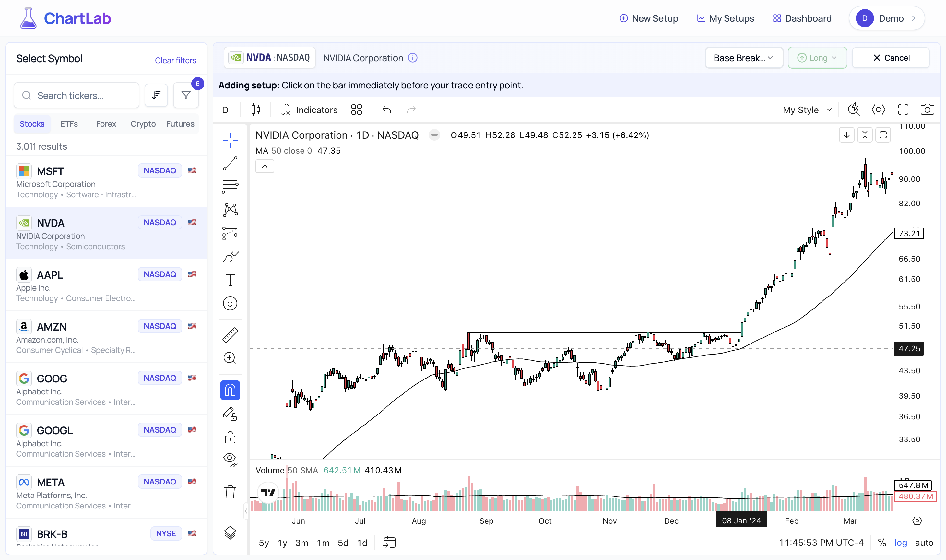This screenshot has width=946, height=560.
Task: Set chart range to 3m
Action: coord(302,542)
